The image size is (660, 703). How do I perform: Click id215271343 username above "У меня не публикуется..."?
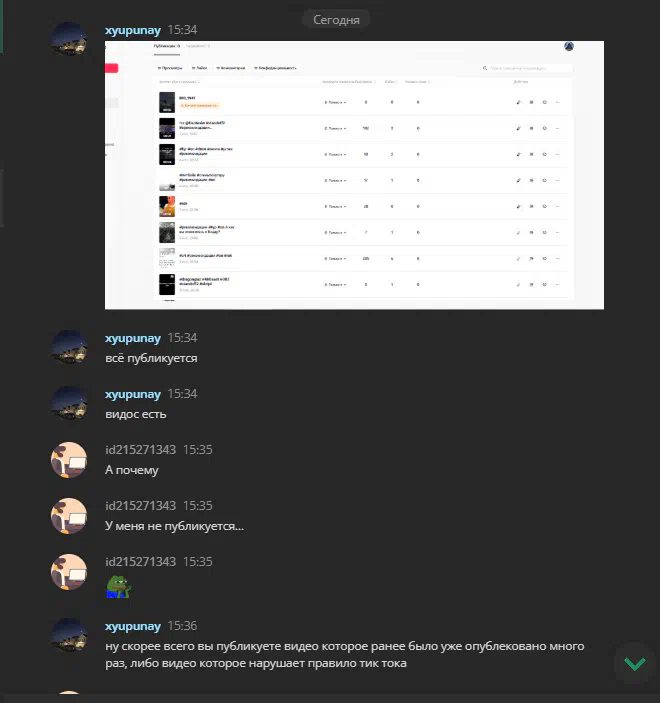pyautogui.click(x=140, y=506)
